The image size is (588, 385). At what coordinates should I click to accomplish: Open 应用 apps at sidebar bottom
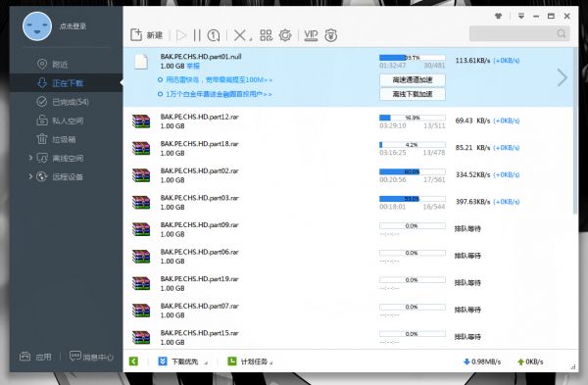(35, 357)
